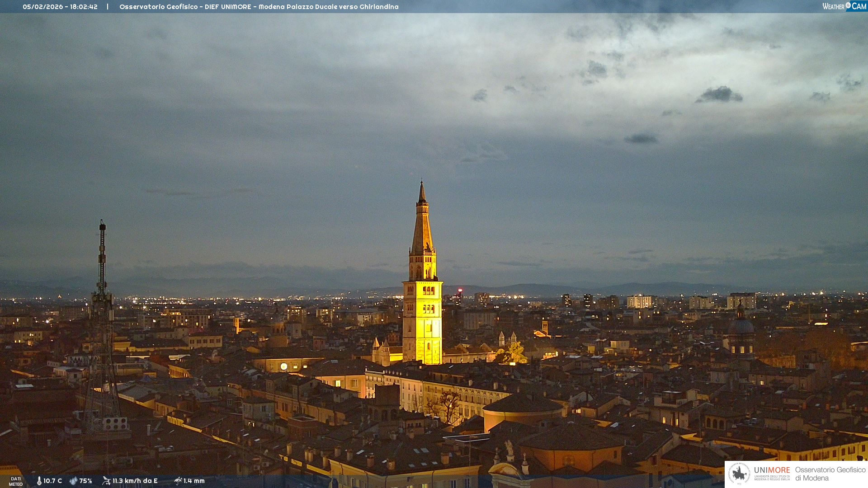Viewport: 868px width, 488px height.
Task: Click the WeatherCam camera lens logo
Action: [848, 5]
